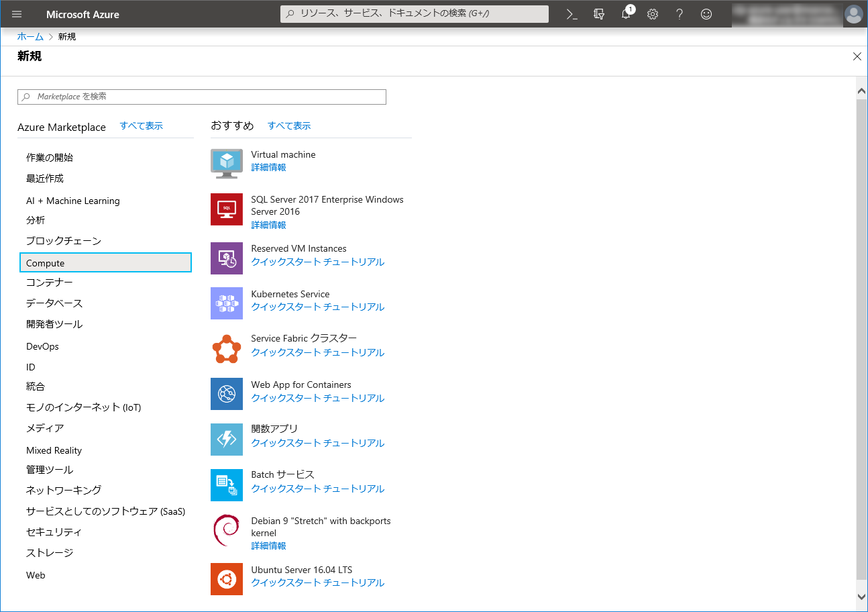Open the hamburger portal menu
Image resolution: width=868 pixels, height=612 pixels.
click(x=17, y=14)
